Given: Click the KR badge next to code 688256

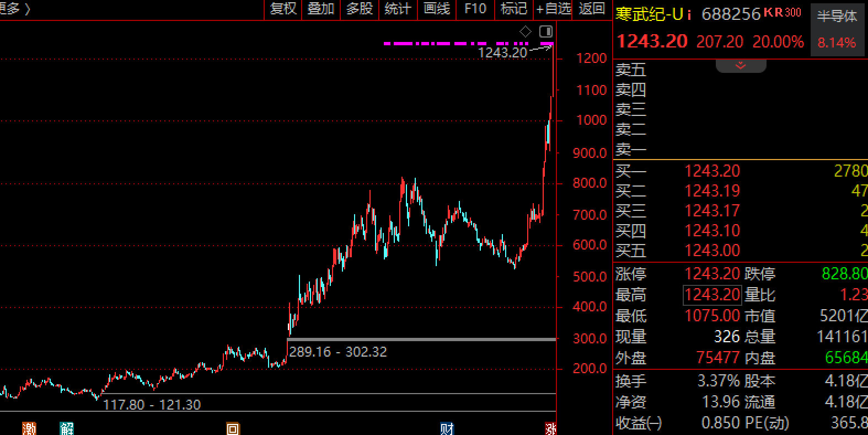Looking at the screenshot, I should coord(773,13).
